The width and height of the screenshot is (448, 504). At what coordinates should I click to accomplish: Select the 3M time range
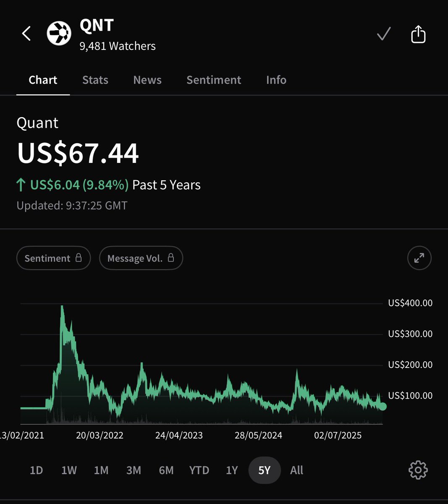(134, 470)
